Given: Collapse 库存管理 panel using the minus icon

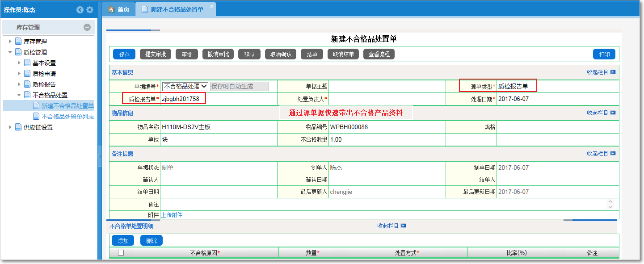Looking at the screenshot, I should (x=88, y=27).
